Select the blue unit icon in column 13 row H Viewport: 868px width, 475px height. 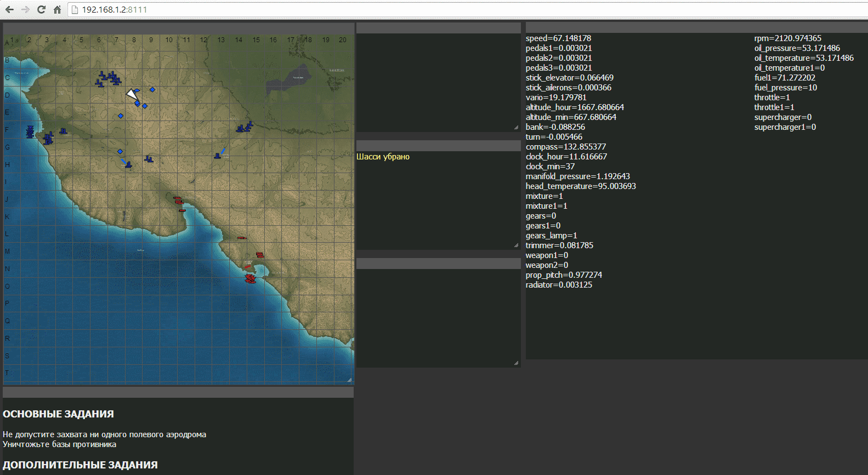coord(218,156)
